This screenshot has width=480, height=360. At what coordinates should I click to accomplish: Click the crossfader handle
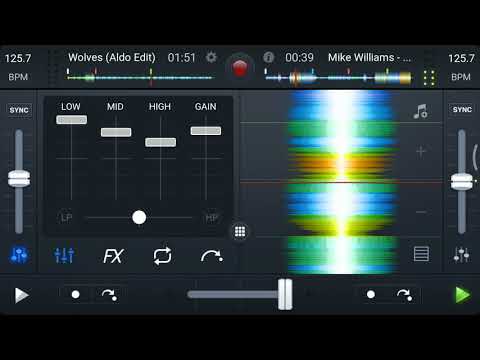(x=285, y=294)
